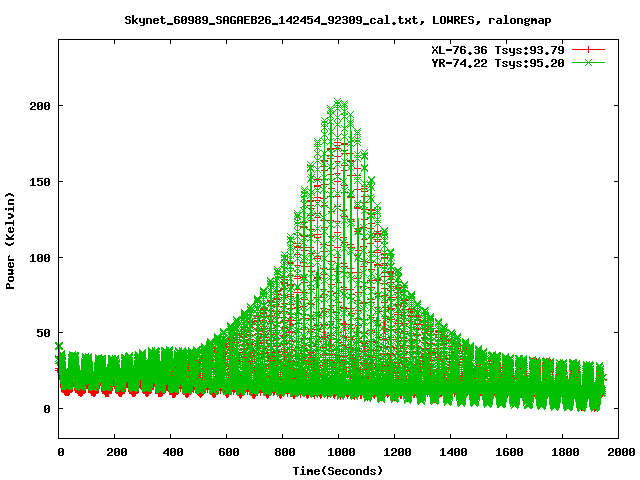This screenshot has height=480, width=640.
Task: Click the 100 tick label on y-axis
Action: (40, 257)
